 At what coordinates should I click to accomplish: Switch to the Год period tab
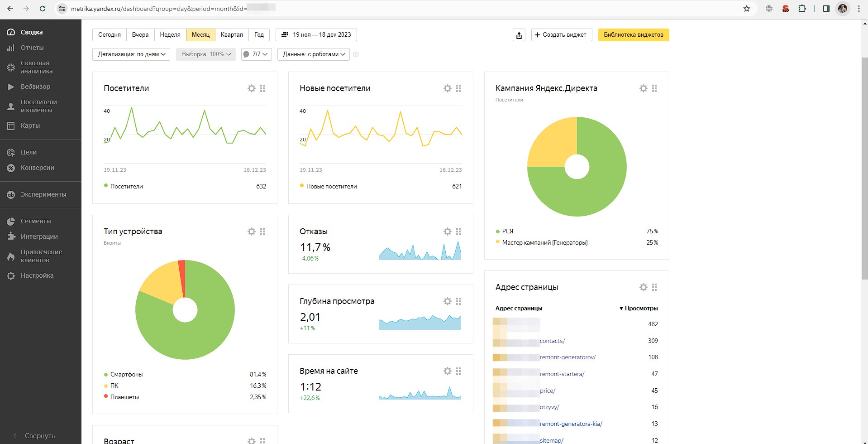[x=259, y=35]
